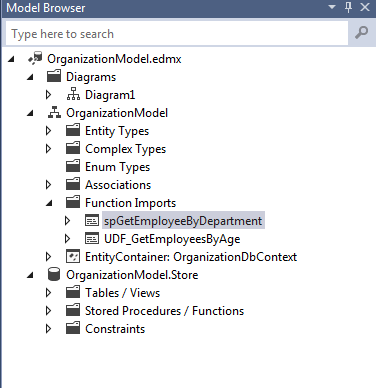The image size is (376, 388).
Task: Select the OrganizationModel label
Action: (117, 113)
